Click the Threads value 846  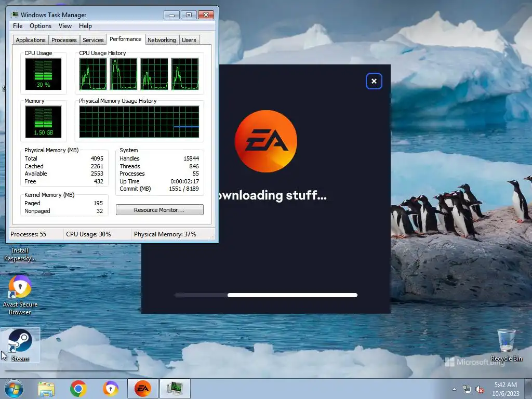point(194,166)
